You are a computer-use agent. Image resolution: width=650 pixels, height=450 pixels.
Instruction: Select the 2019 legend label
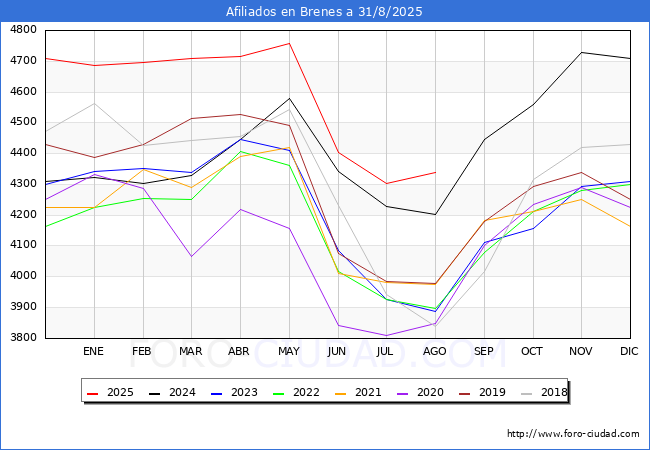490,393
